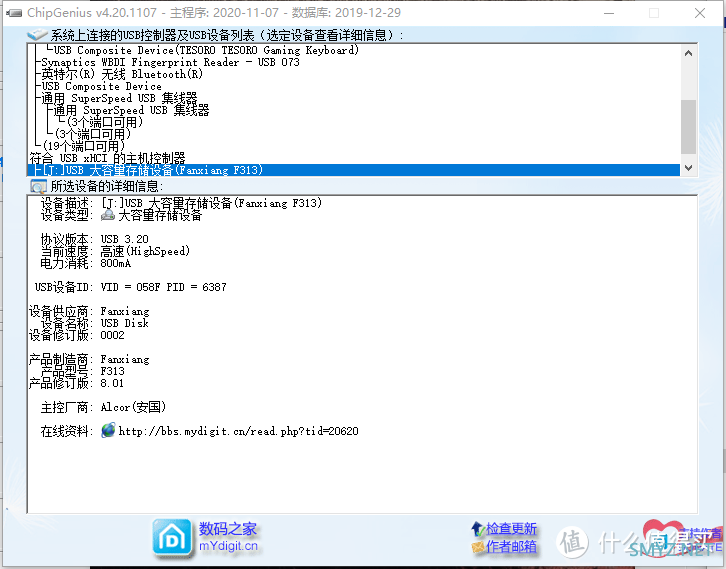Screen dimensions: 726x569
Task: Click the ChipGenius title bar app icon
Action: 14,13
